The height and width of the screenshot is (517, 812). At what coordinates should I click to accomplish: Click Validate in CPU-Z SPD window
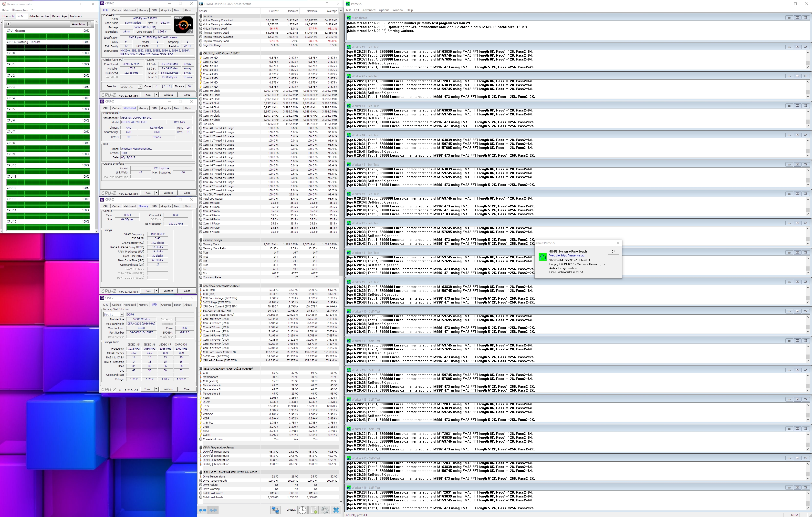[168, 389]
